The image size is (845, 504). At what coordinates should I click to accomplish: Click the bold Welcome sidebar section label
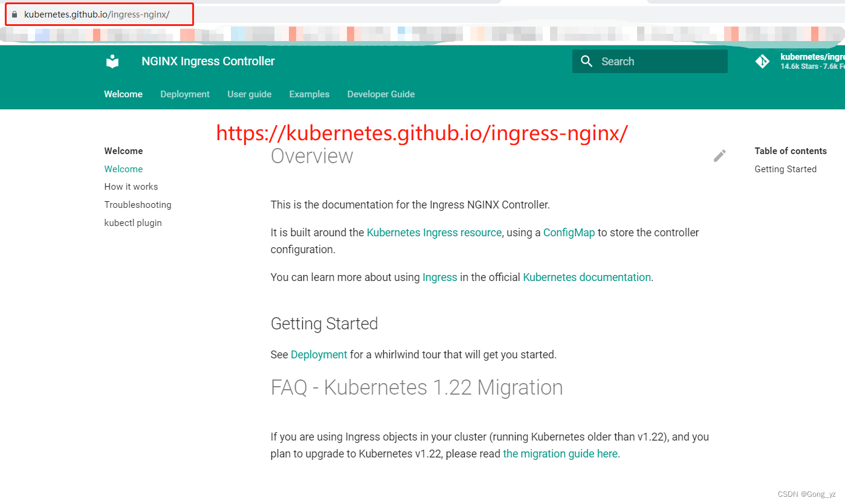[123, 151]
